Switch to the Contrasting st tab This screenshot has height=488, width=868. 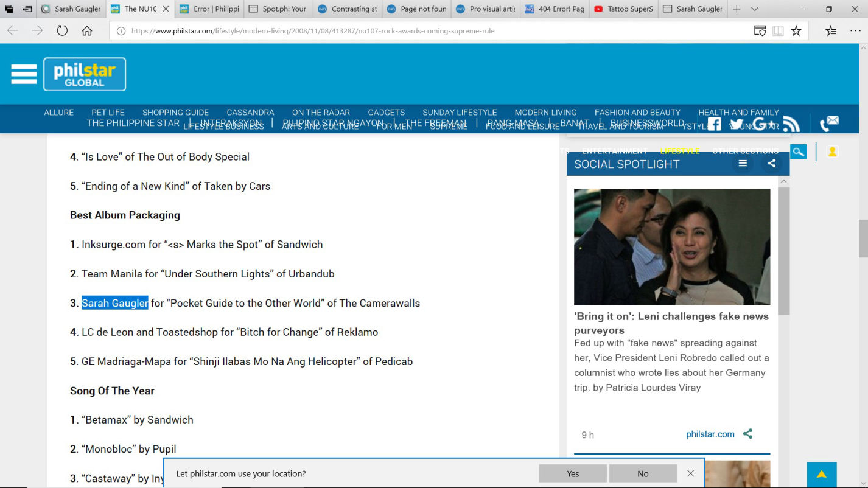(x=348, y=9)
